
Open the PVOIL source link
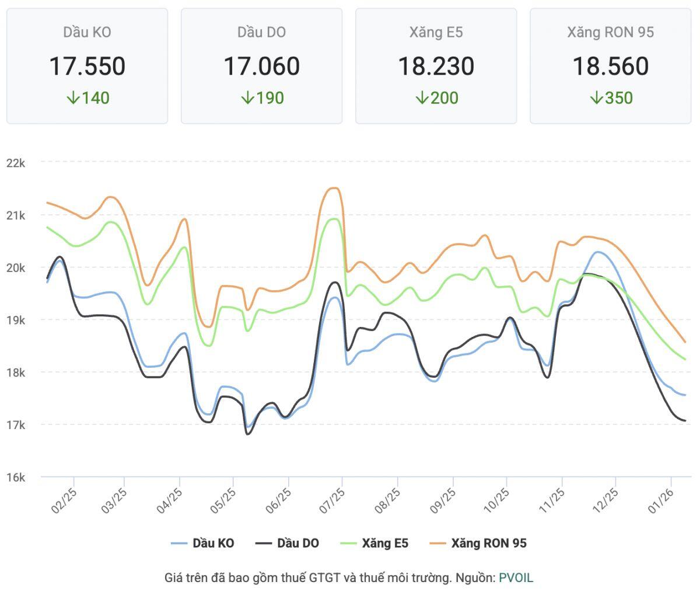[x=516, y=578]
